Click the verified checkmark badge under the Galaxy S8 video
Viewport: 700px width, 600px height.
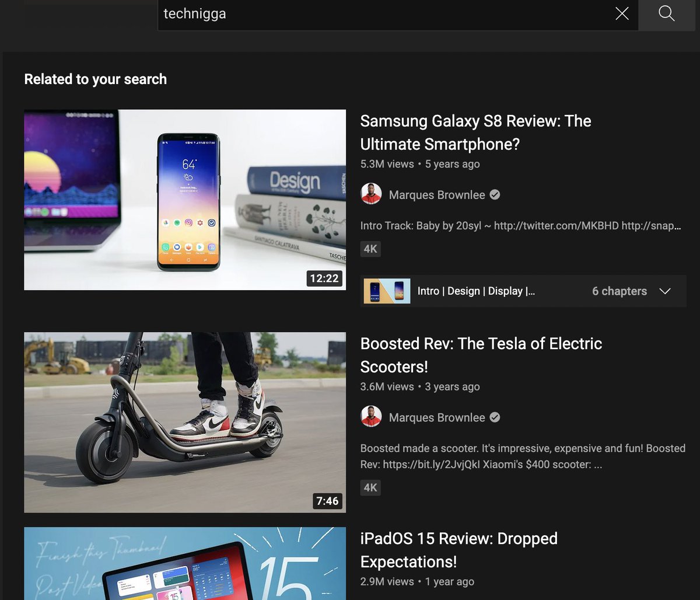pos(495,195)
